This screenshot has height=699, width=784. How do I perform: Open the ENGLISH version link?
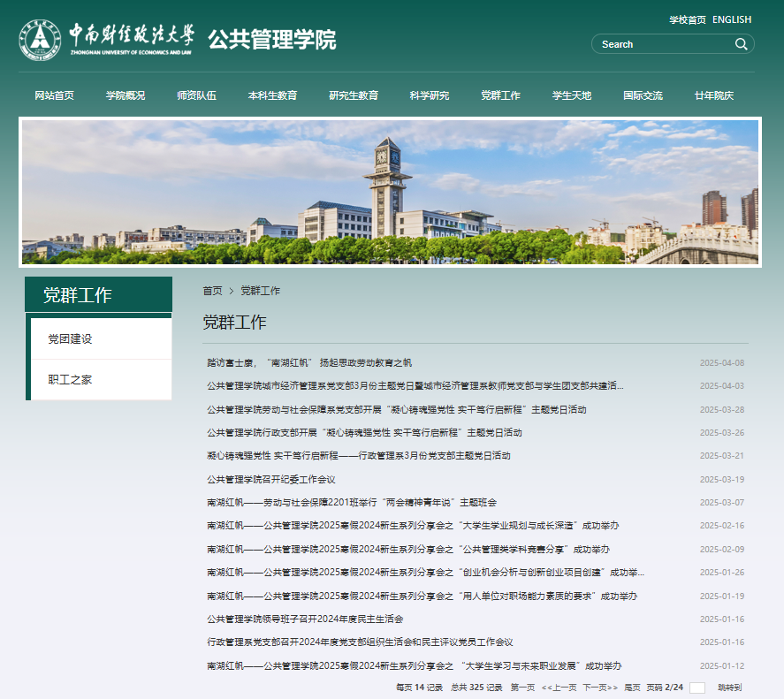732,19
